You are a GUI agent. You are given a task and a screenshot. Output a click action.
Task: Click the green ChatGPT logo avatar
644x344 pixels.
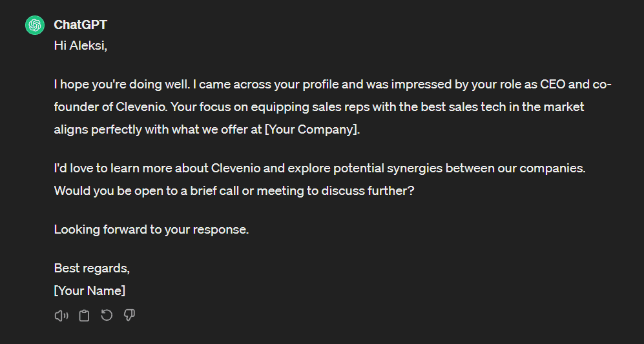click(x=34, y=25)
